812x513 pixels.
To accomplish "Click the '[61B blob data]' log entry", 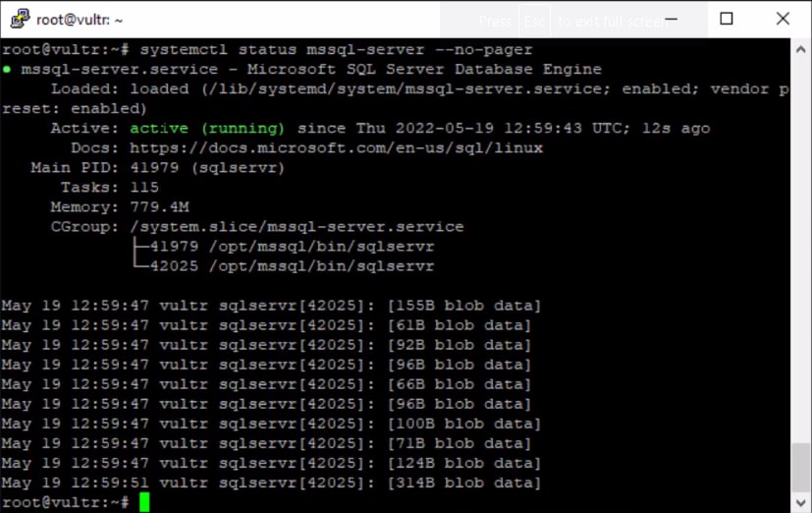I will click(460, 325).
